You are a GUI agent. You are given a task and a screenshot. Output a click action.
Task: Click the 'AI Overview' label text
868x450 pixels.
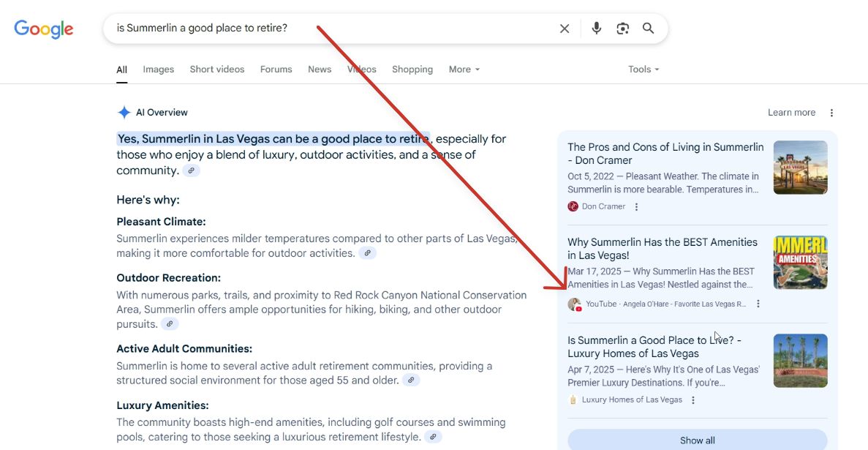point(162,113)
